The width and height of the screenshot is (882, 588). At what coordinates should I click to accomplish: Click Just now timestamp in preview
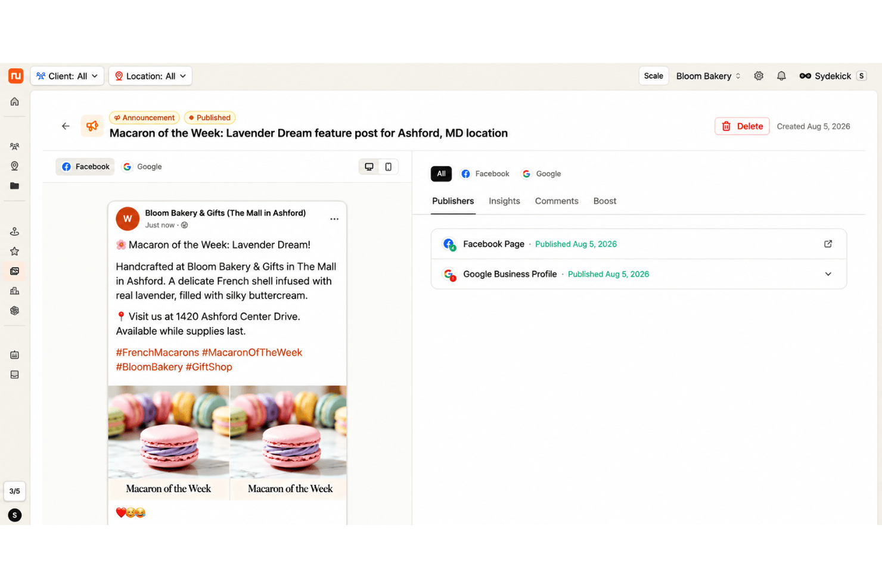coord(160,225)
